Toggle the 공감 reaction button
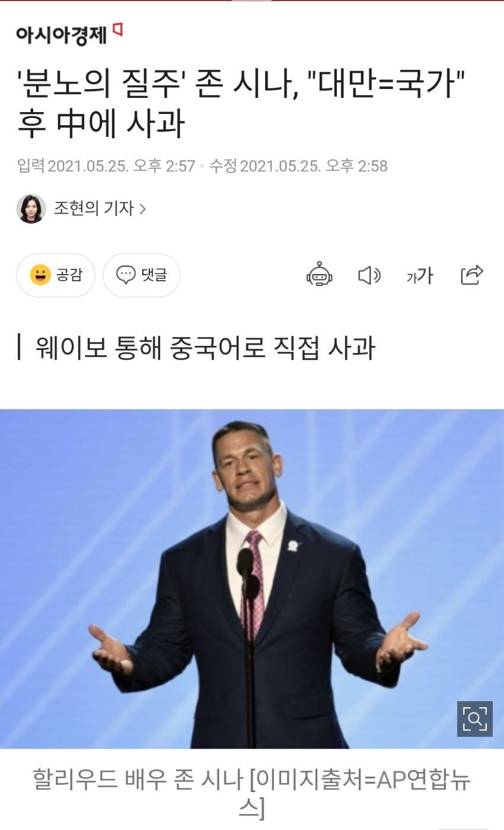Viewport: 504px width, 830px height. pyautogui.click(x=56, y=275)
